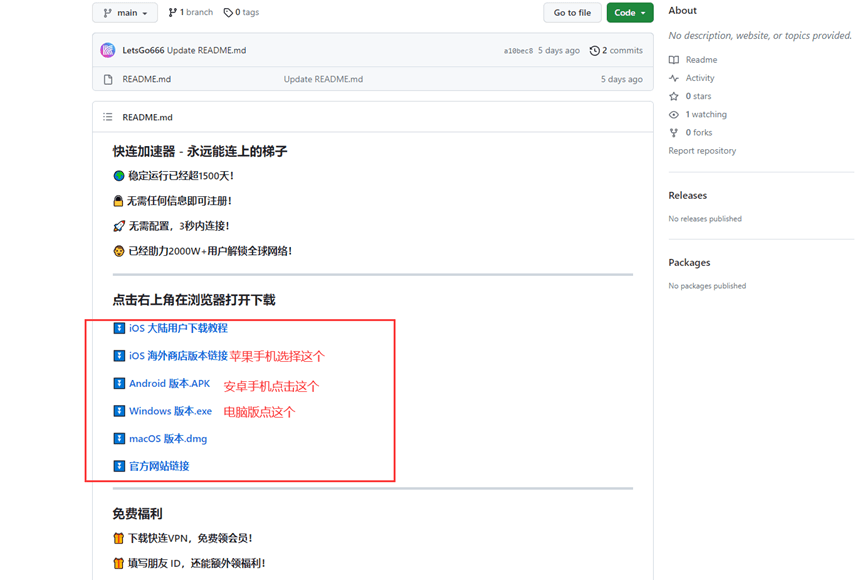Click download arrow icon beside Windows 版本.exe
The width and height of the screenshot is (865, 580).
(x=119, y=411)
